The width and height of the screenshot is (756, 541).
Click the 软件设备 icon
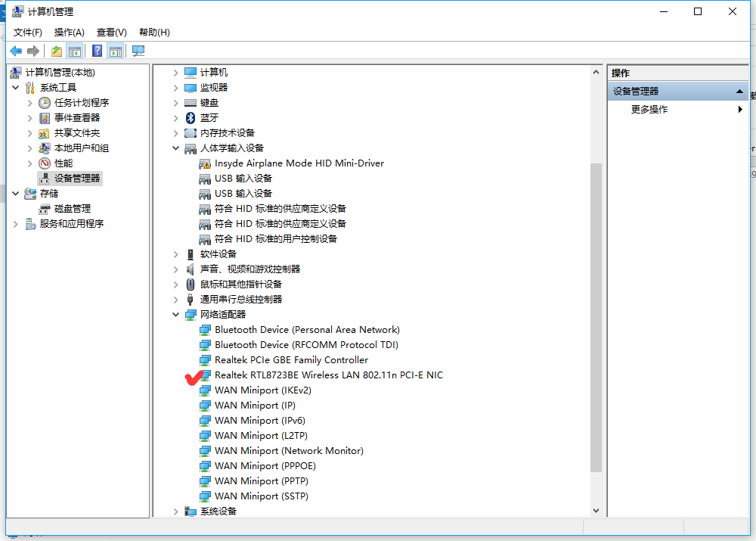191,254
